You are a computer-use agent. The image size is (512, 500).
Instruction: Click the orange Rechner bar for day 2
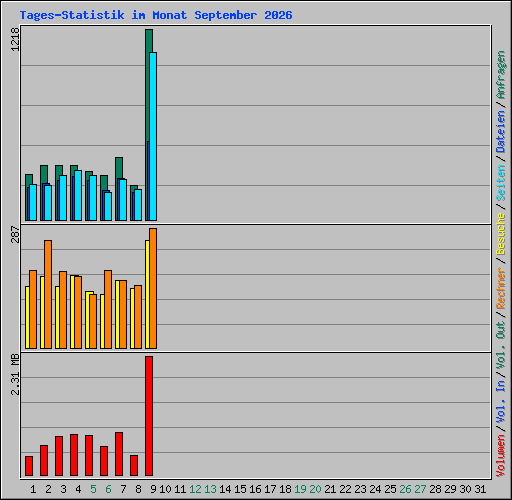[48, 294]
